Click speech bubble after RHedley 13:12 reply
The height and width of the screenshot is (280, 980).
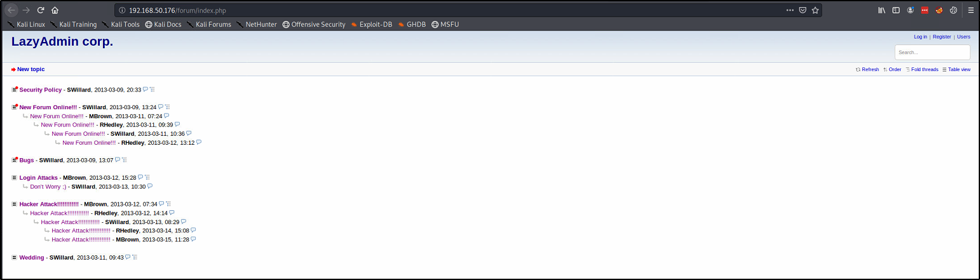[199, 142]
